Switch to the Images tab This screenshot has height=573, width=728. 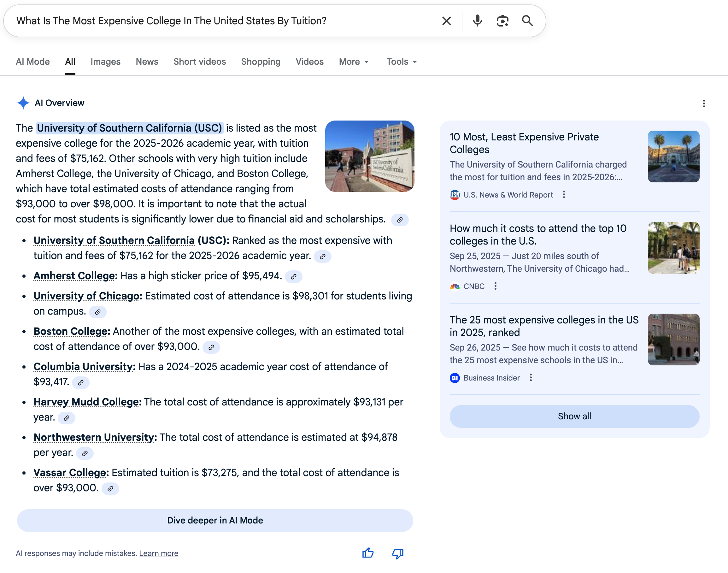105,62
